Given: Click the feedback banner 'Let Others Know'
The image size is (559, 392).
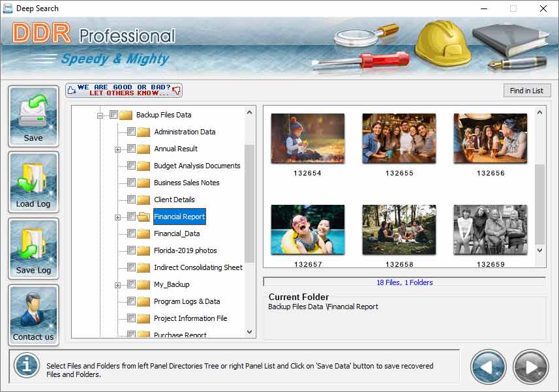Looking at the screenshot, I should point(123,89).
